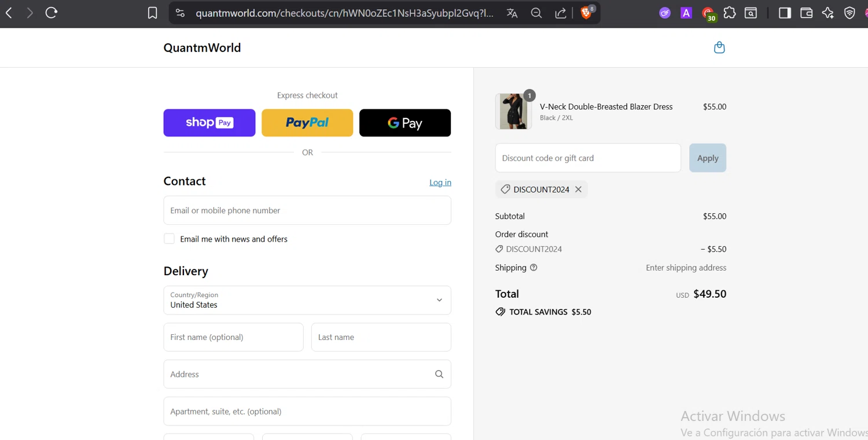
Task: Open the red extension with badge 30
Action: point(708,14)
